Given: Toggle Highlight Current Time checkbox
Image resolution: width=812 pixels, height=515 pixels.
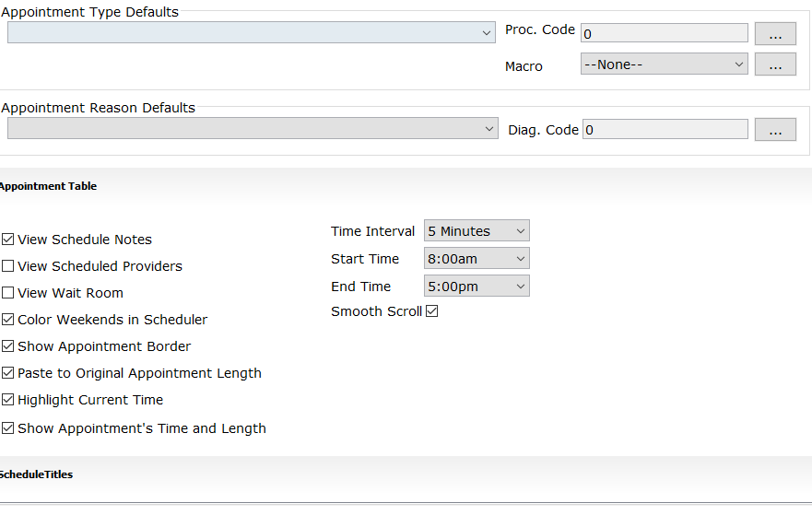Looking at the screenshot, I should 8,400.
